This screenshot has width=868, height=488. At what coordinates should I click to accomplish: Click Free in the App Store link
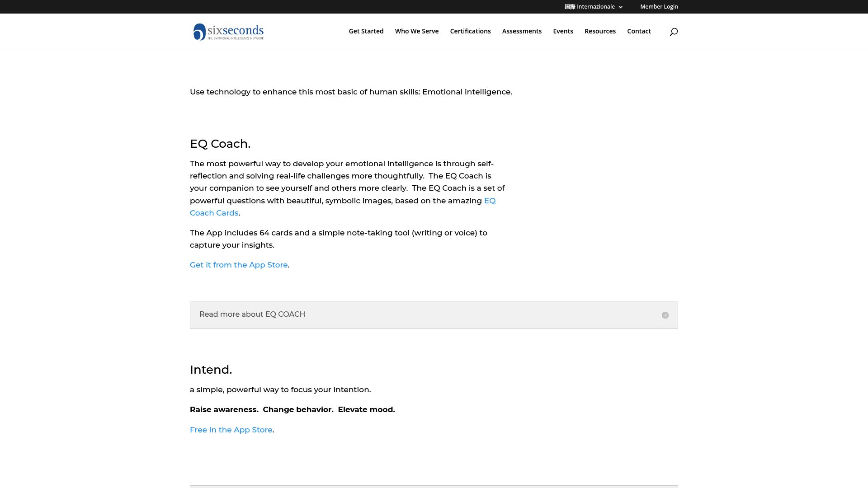(x=231, y=430)
